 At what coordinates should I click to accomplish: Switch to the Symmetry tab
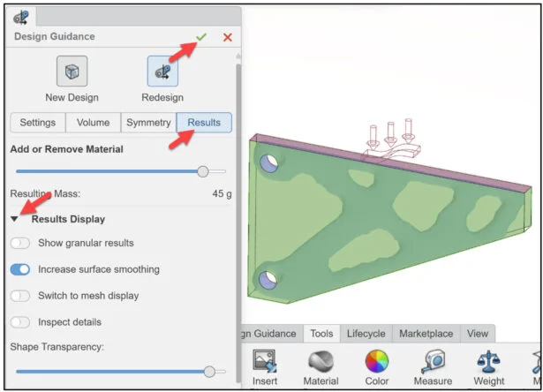(x=147, y=123)
